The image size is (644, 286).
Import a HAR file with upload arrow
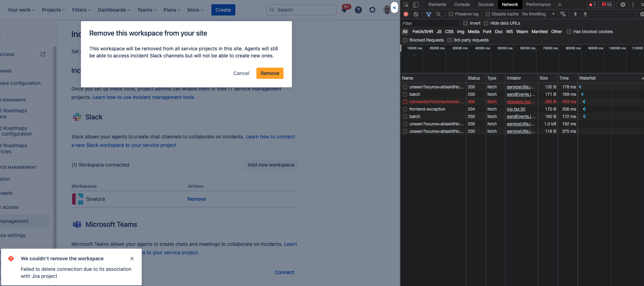pos(575,14)
